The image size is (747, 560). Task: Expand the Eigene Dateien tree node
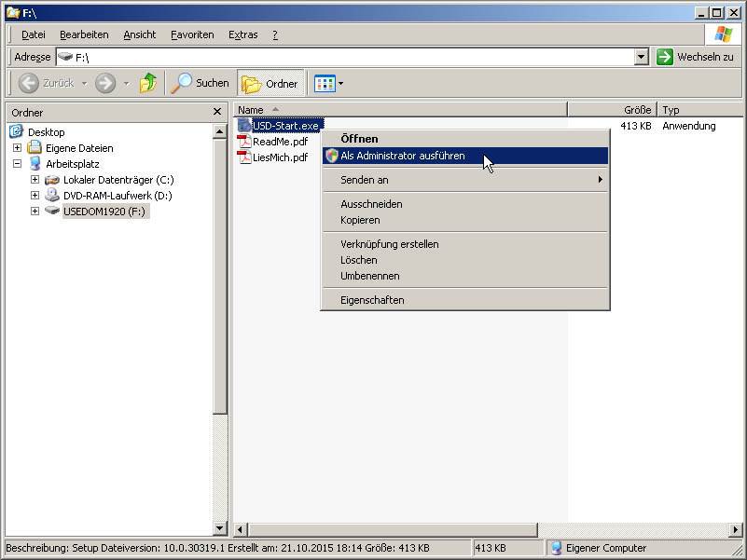click(x=17, y=148)
